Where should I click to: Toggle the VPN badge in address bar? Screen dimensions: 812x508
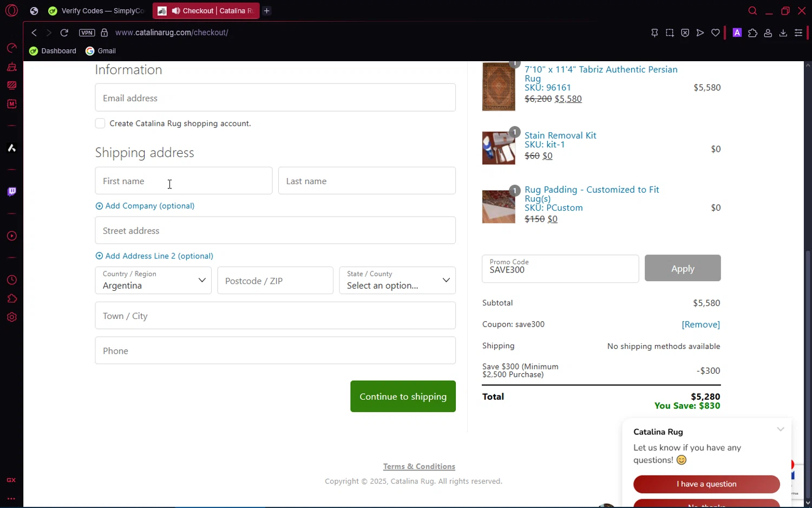click(x=87, y=32)
